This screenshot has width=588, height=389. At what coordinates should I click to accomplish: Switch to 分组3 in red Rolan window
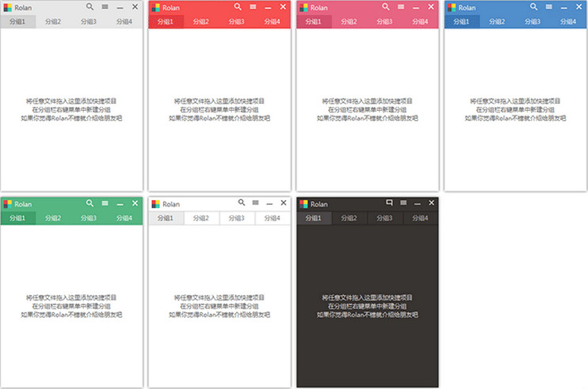[237, 21]
